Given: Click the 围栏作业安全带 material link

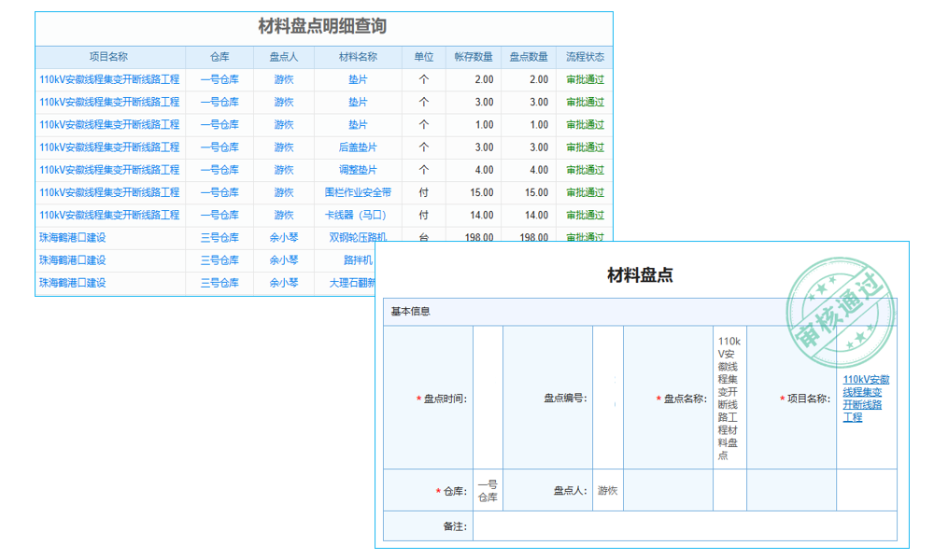Looking at the screenshot, I should tap(359, 192).
